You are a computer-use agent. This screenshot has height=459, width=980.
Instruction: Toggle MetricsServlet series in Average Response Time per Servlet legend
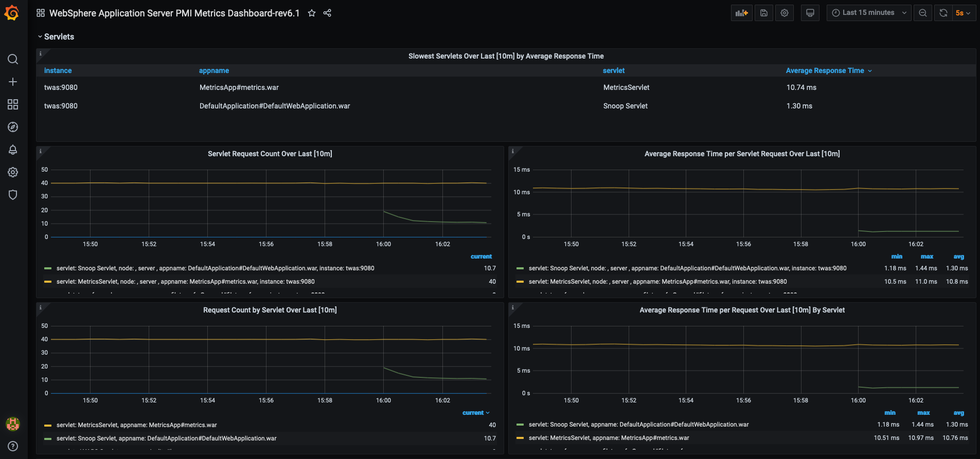(657, 282)
